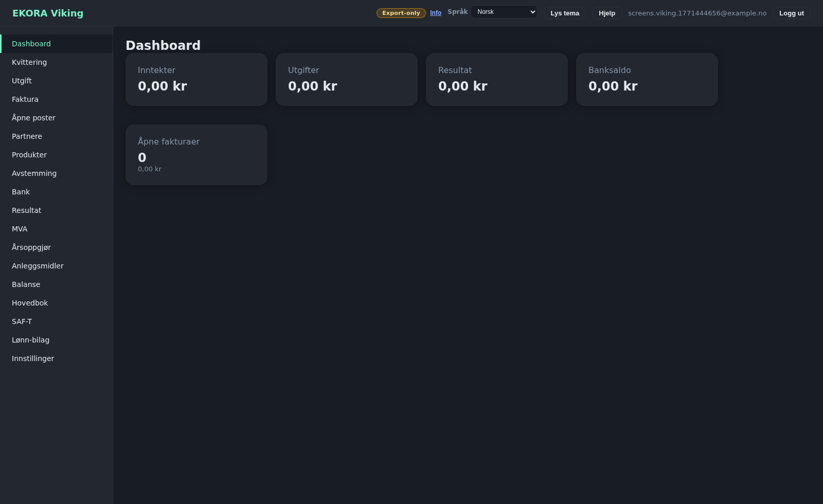
Task: Open SAF-T export page
Action: (x=22, y=321)
